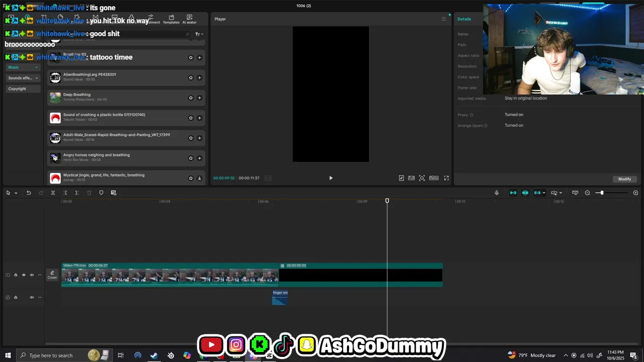The height and width of the screenshot is (362, 644).
Task: Expand the Sounds effects category
Action: [23, 78]
